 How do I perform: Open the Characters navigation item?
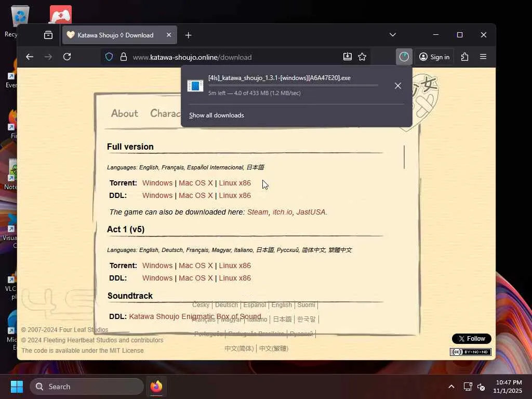click(165, 113)
